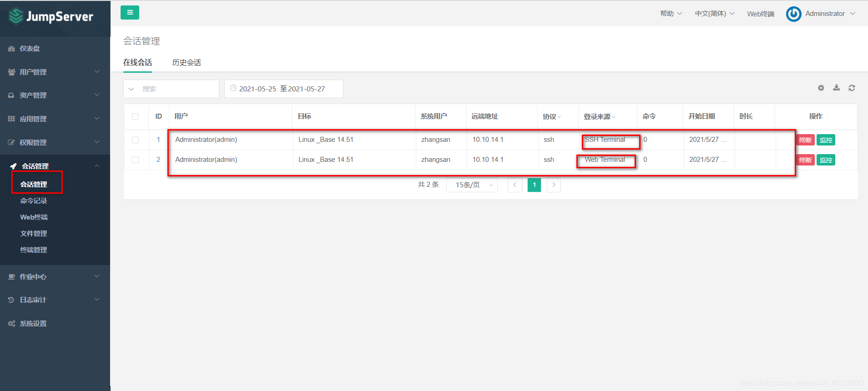Open 文件管理 in the sidebar
Viewport: 868px width, 391px height.
[34, 233]
